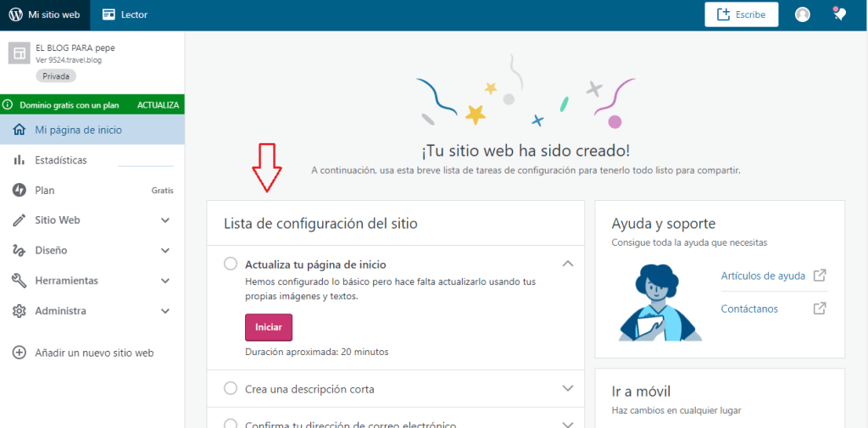Open the user profile avatar

pos(802,14)
